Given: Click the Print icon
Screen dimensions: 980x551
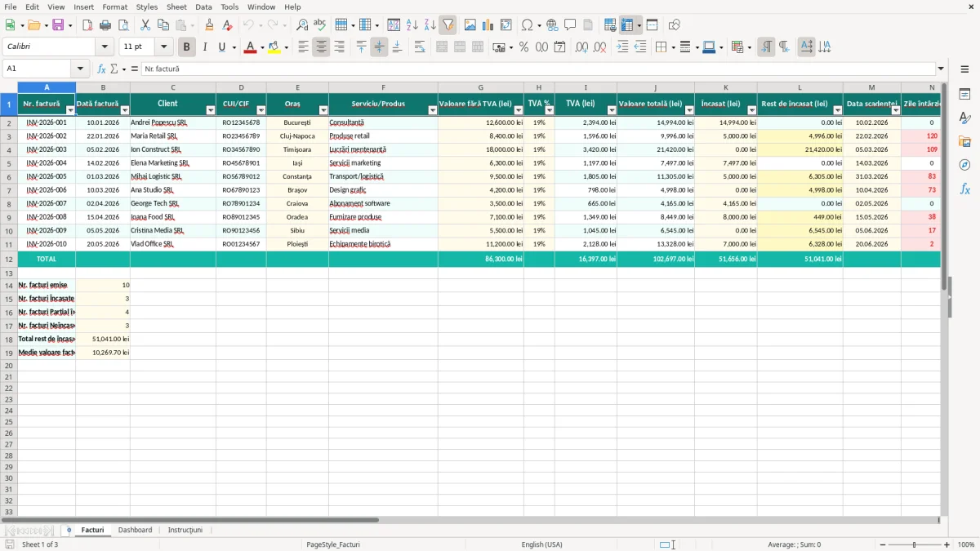Looking at the screenshot, I should tap(105, 25).
